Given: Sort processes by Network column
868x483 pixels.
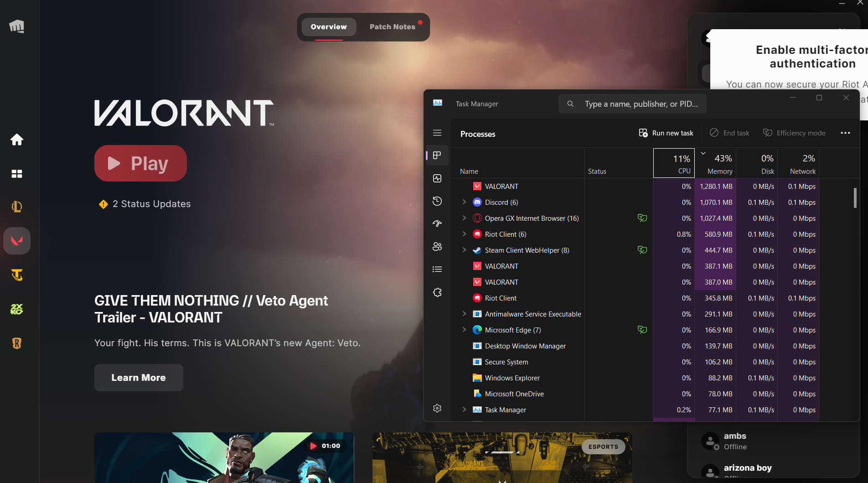Looking at the screenshot, I should click(x=798, y=163).
